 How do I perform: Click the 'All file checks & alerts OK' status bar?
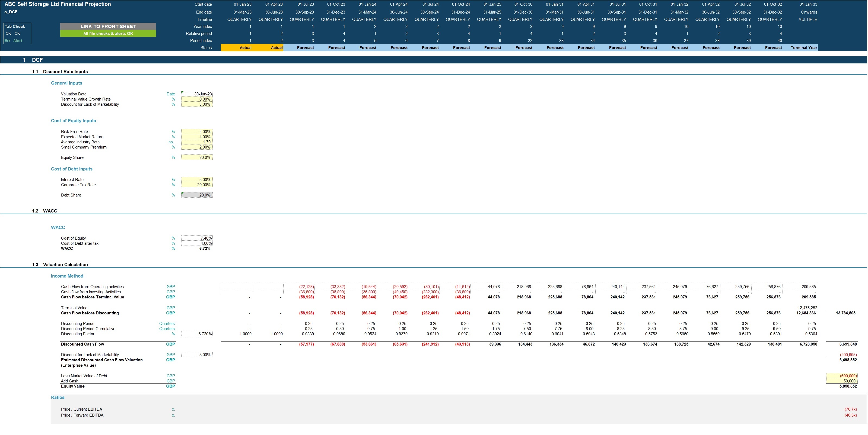[x=108, y=34]
